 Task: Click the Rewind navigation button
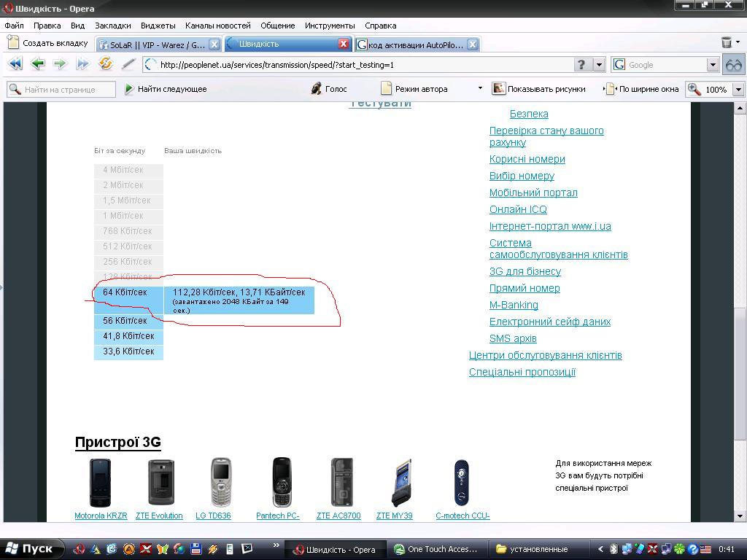tap(15, 64)
